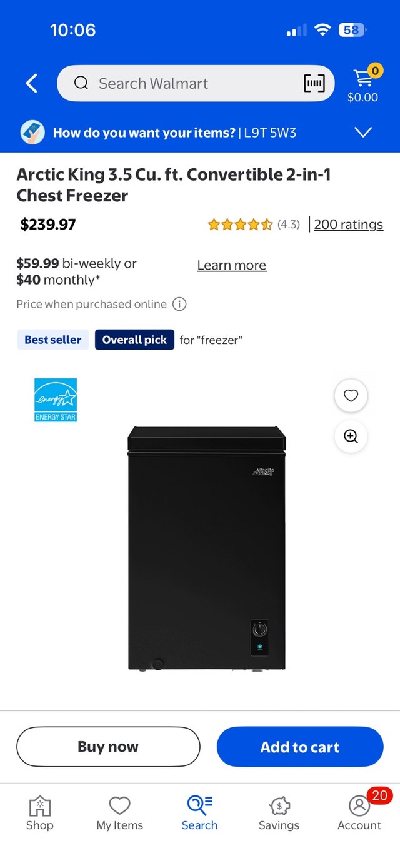Tap the Add to cart button

pyautogui.click(x=300, y=747)
